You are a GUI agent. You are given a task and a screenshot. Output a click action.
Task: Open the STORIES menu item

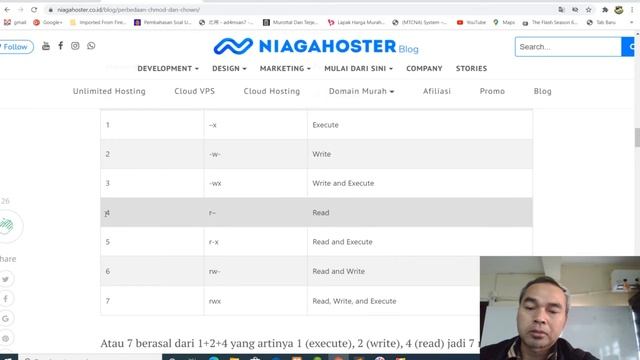tap(471, 69)
